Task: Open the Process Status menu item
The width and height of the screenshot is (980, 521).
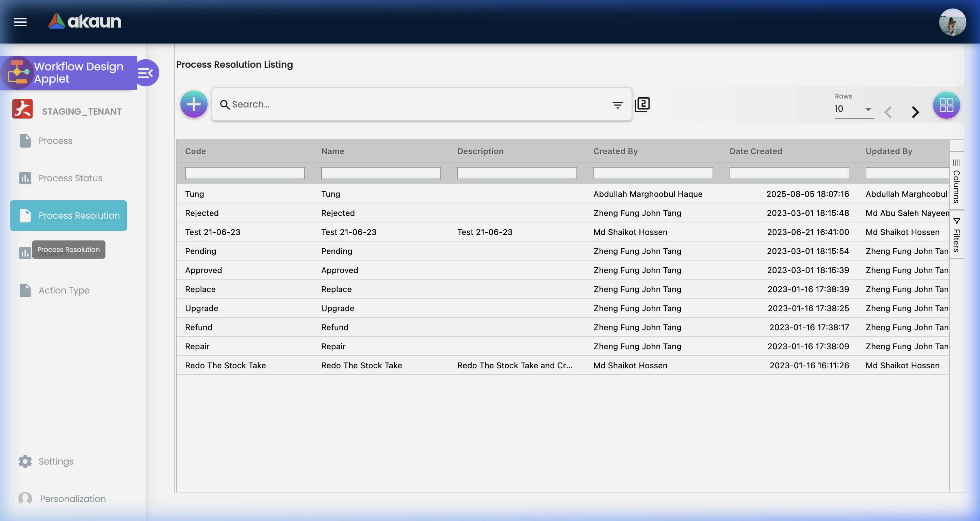Action: pyautogui.click(x=70, y=178)
